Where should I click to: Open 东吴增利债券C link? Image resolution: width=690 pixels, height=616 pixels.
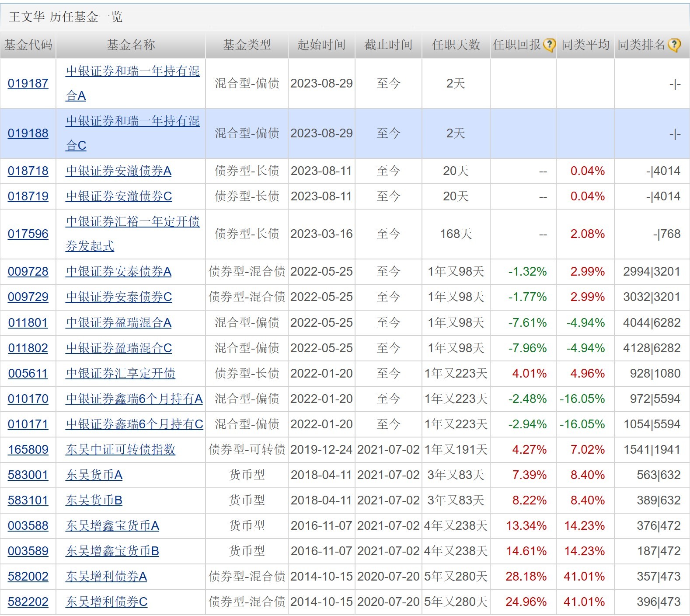click(x=107, y=602)
